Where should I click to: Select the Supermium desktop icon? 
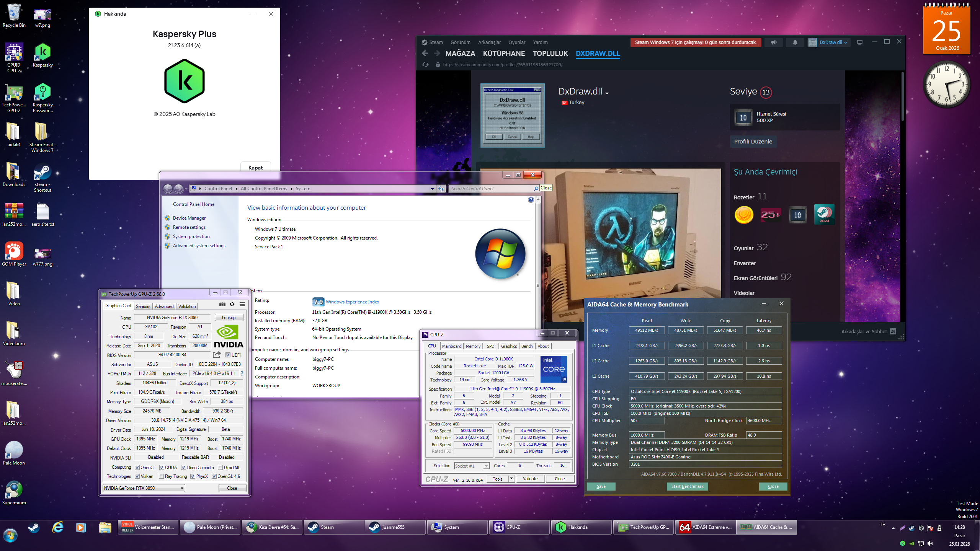(14, 493)
